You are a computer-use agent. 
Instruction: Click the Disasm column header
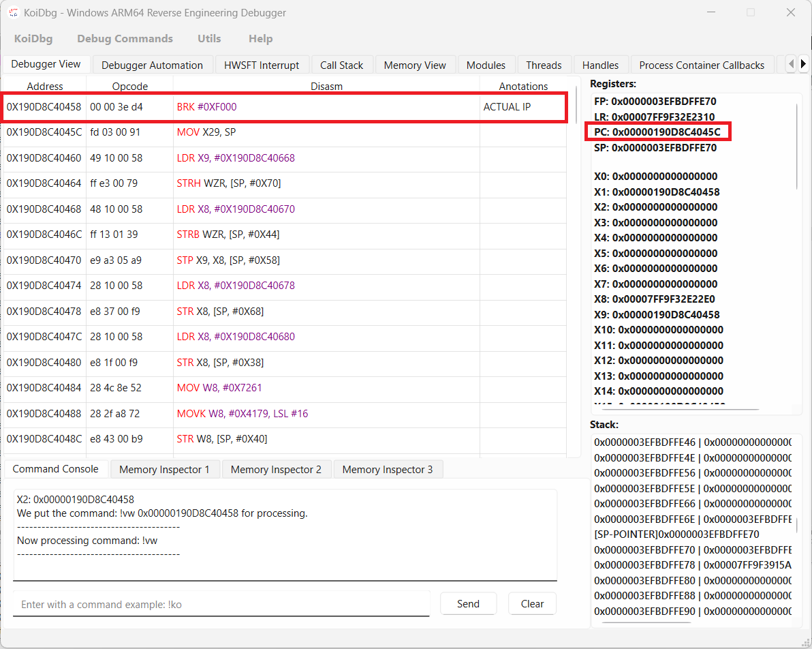[x=327, y=86]
